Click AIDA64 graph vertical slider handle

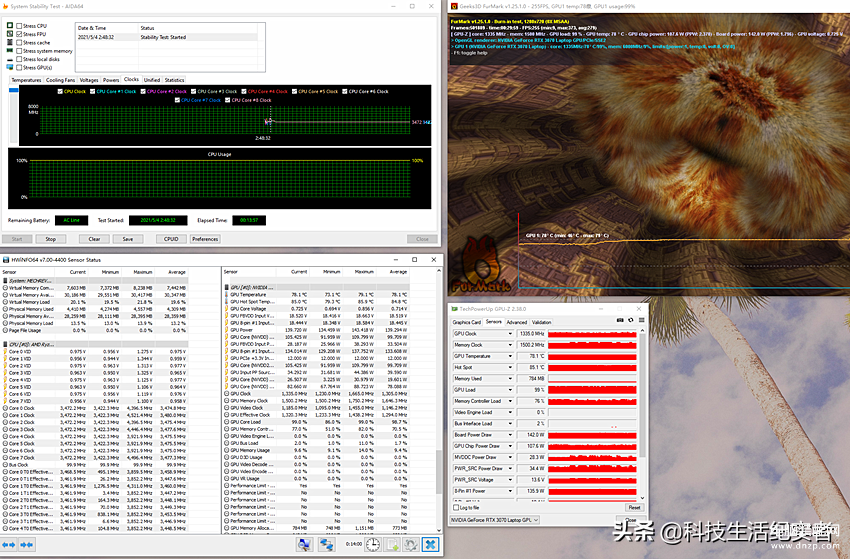14,91
